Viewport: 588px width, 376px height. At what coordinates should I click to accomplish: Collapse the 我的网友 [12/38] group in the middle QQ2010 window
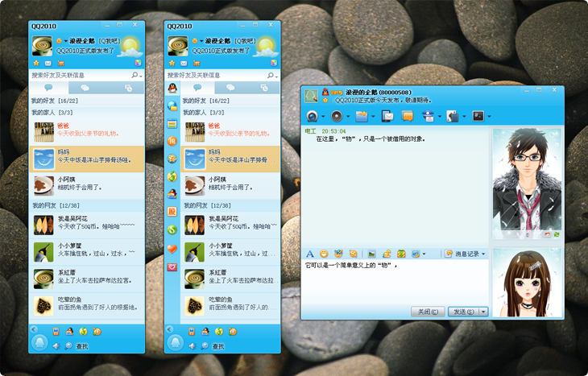[x=230, y=205]
